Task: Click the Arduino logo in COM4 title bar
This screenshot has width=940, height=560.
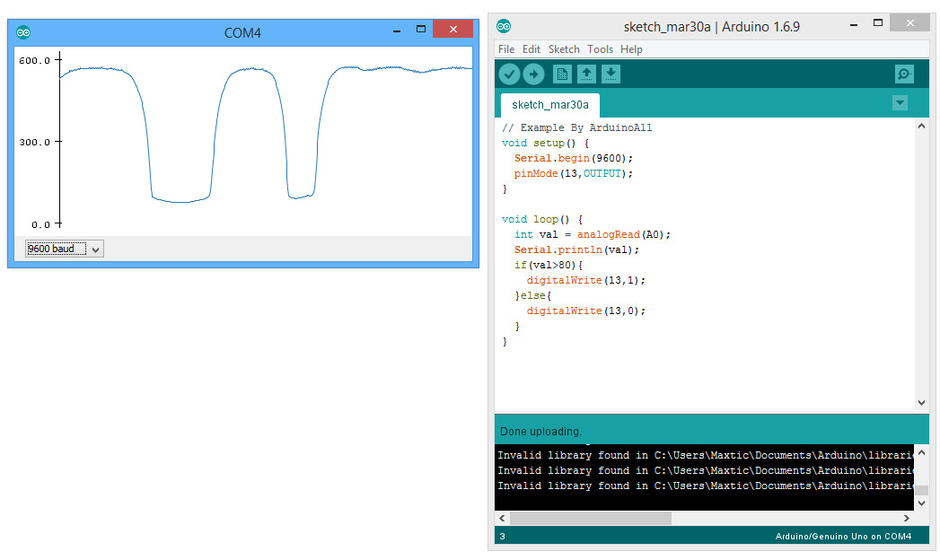Action: (23, 32)
